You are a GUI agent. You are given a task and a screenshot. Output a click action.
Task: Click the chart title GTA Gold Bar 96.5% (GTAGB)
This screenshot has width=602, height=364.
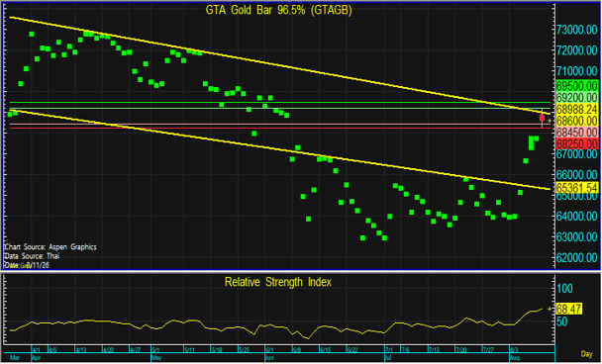click(x=279, y=10)
